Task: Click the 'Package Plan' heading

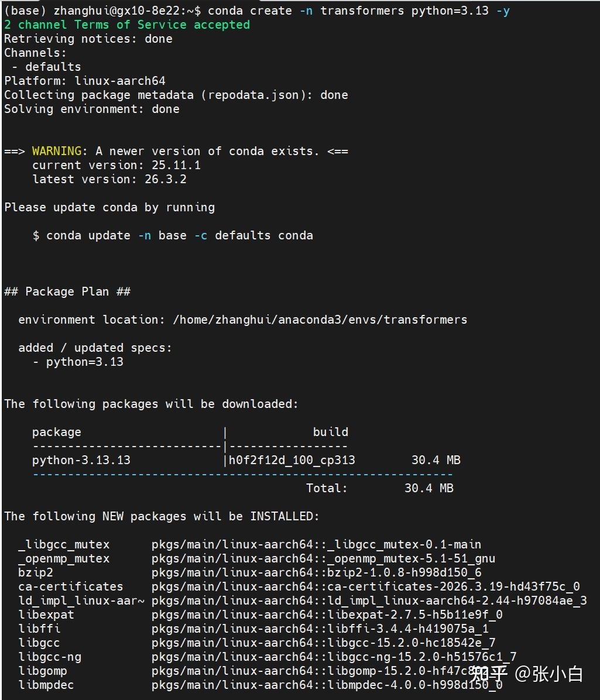Action: tap(67, 291)
